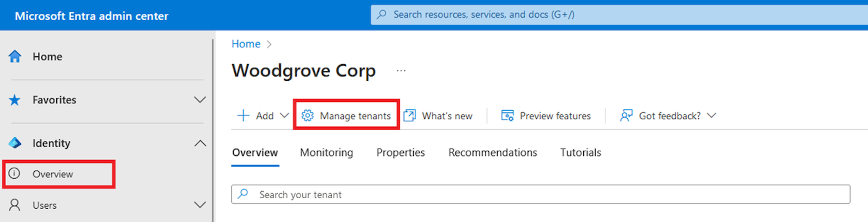Click the Users label in sidebar
868x222 pixels.
45,205
